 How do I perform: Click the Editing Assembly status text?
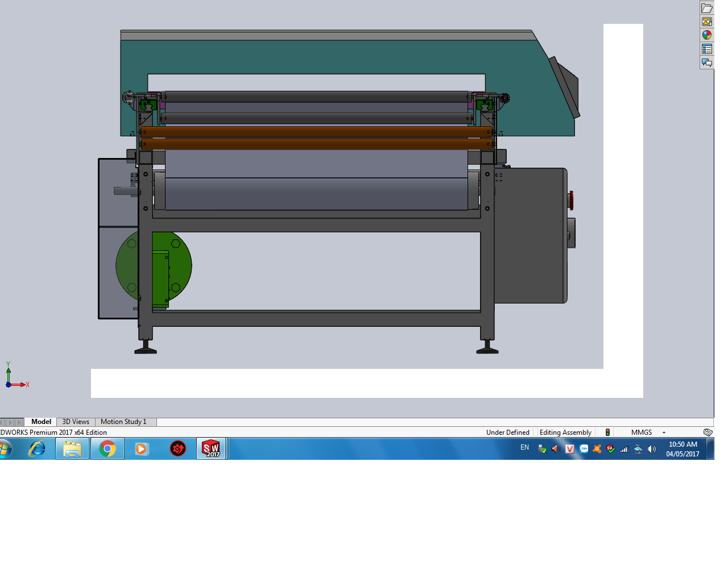click(565, 433)
